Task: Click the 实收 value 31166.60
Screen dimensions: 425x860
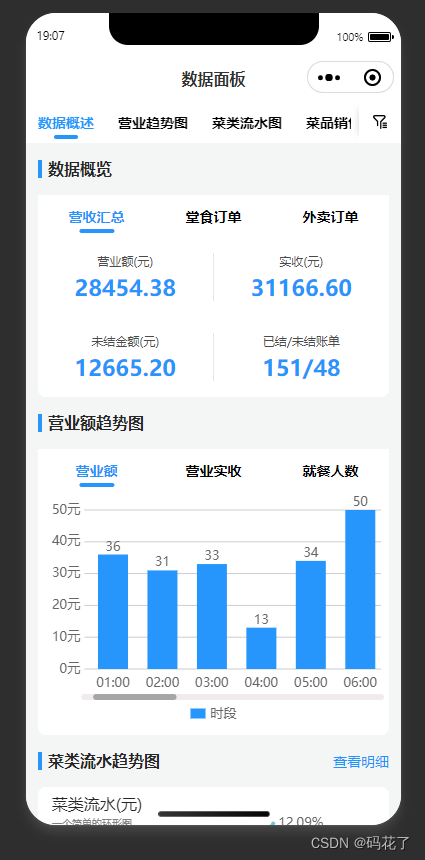Action: pyautogui.click(x=302, y=288)
